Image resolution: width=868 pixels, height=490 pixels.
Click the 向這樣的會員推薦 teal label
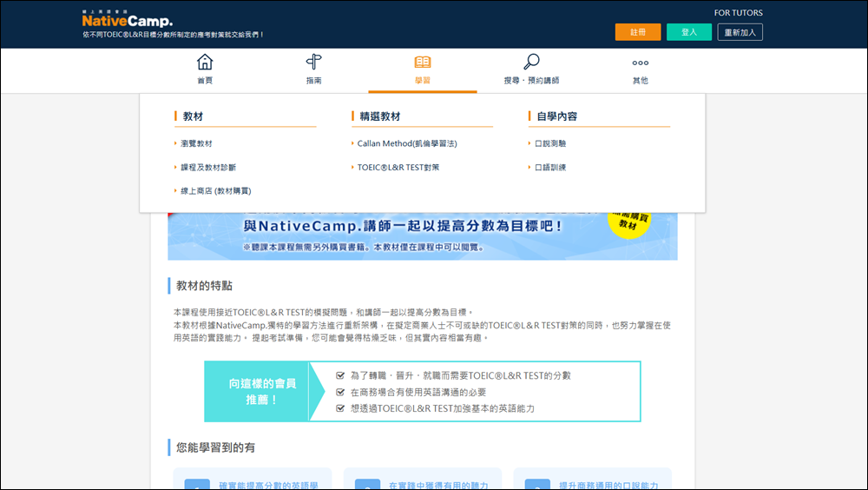tap(261, 391)
